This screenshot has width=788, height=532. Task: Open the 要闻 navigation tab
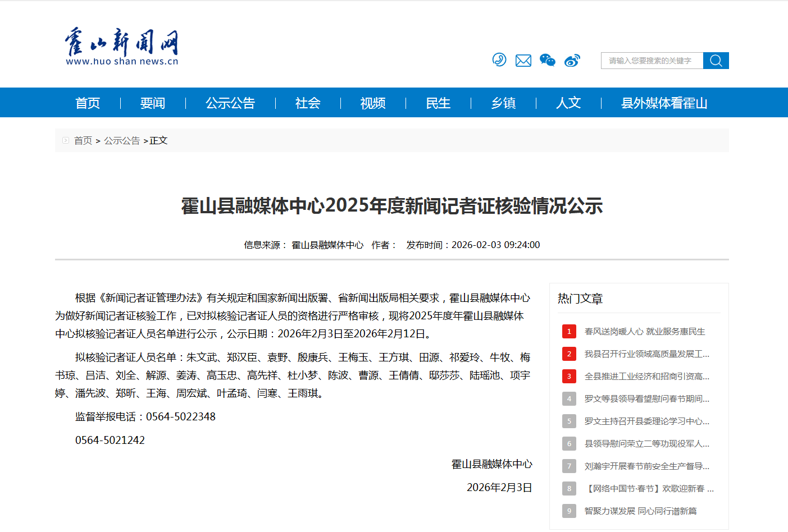[x=153, y=103]
